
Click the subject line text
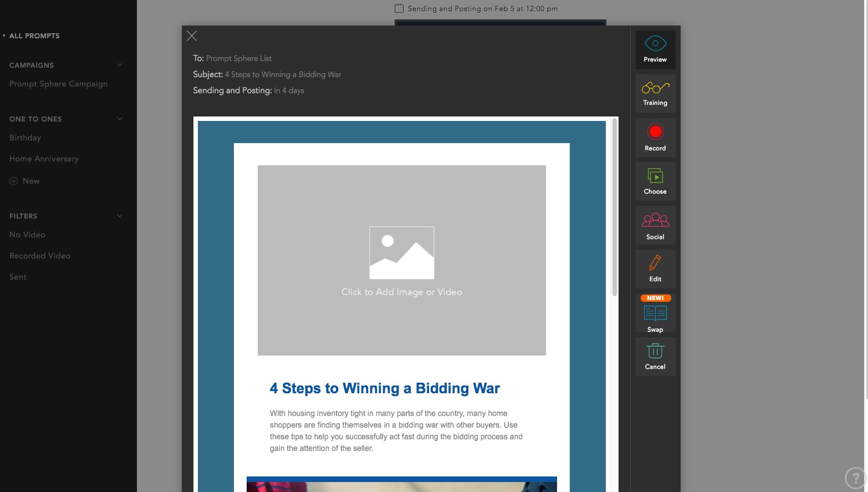(283, 74)
